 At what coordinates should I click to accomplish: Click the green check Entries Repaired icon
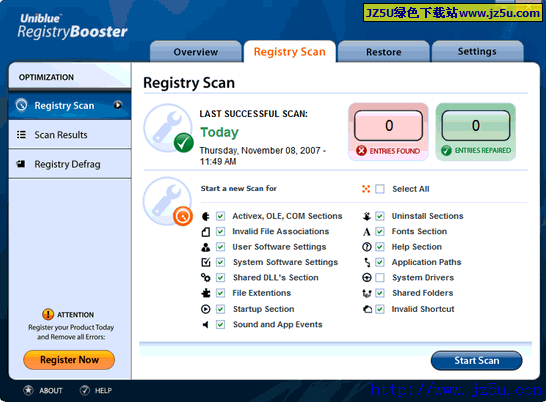click(x=446, y=150)
